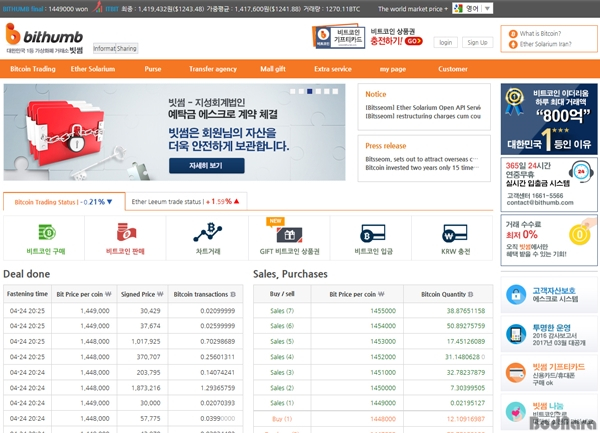This screenshot has height=433, width=600.
Task: Click Sales (1) order row
Action: pyautogui.click(x=373, y=403)
